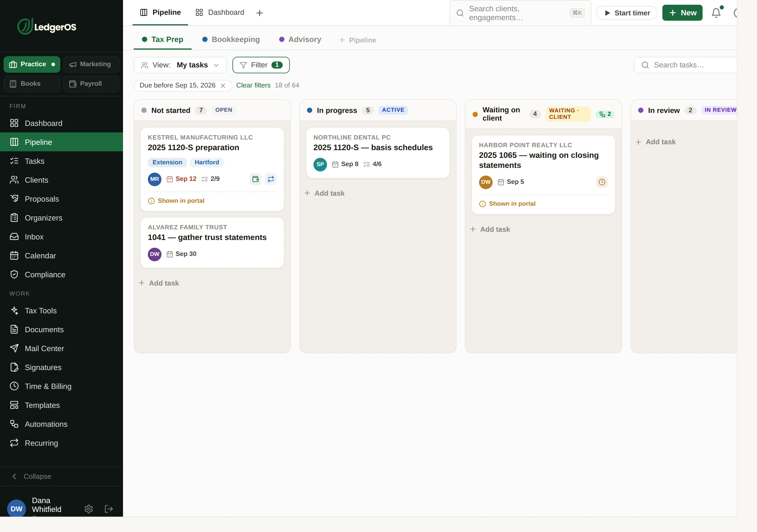757x532 pixels.
Task: Switch to the Bookkeeping pipeline
Action: [x=231, y=40]
